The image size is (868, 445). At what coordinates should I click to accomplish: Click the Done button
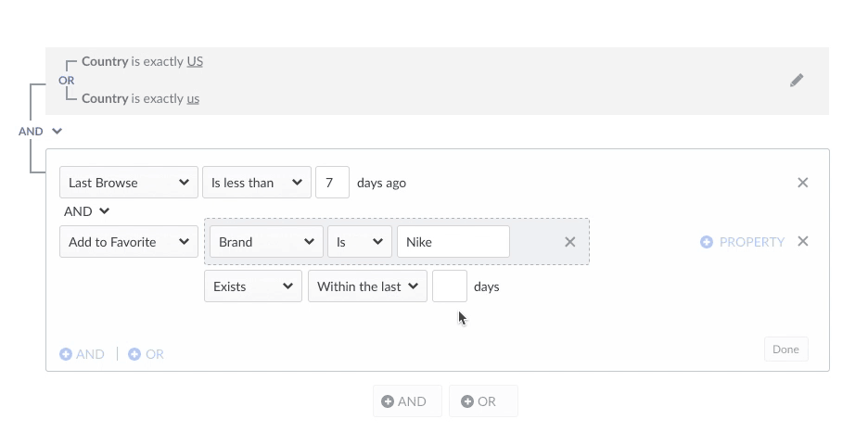tap(785, 350)
